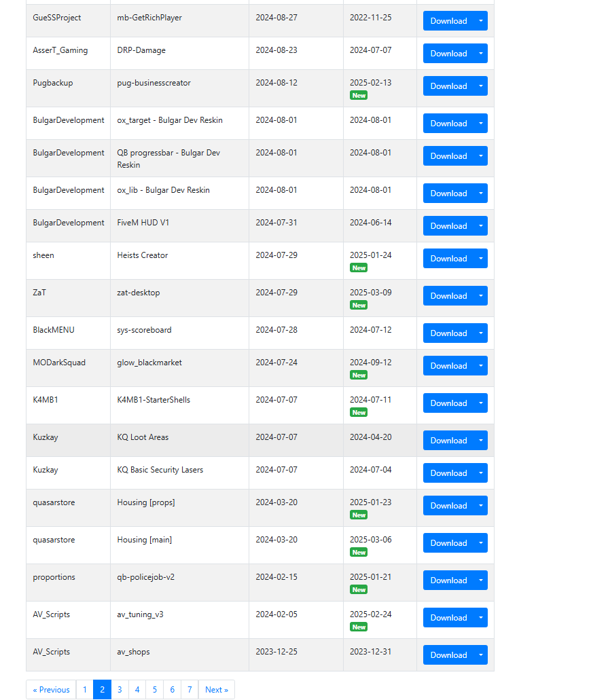
Task: Go to page 7
Action: [190, 690]
